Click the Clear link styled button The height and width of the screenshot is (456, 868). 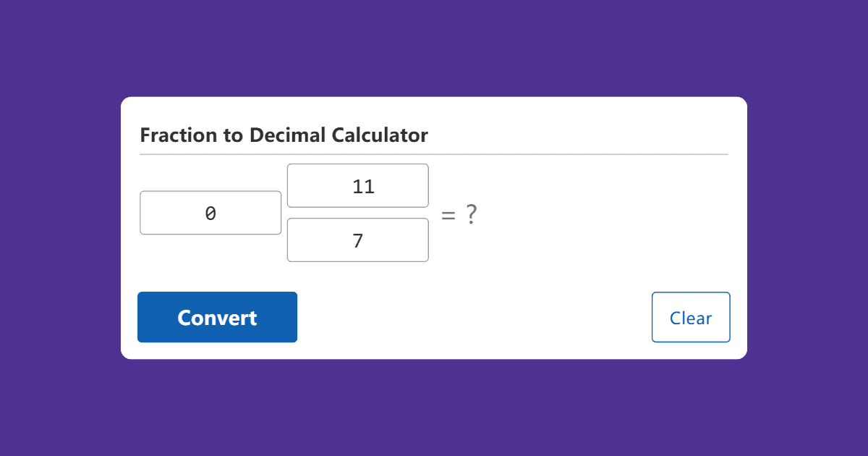coord(691,317)
